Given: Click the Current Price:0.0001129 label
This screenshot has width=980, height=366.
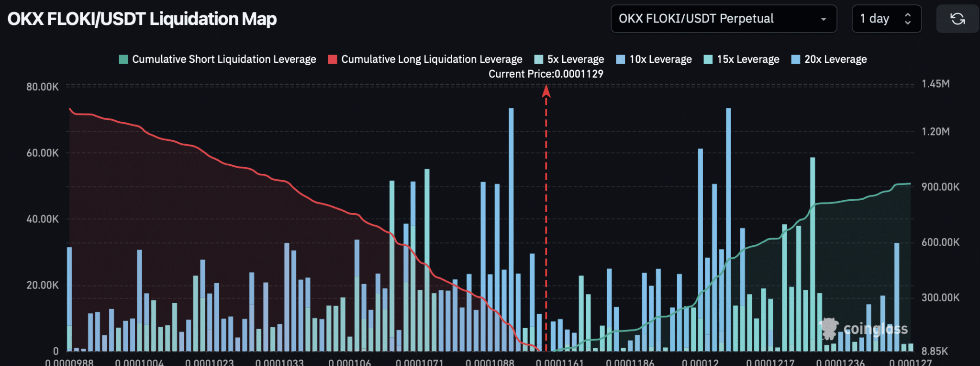Looking at the screenshot, I should [x=546, y=74].
